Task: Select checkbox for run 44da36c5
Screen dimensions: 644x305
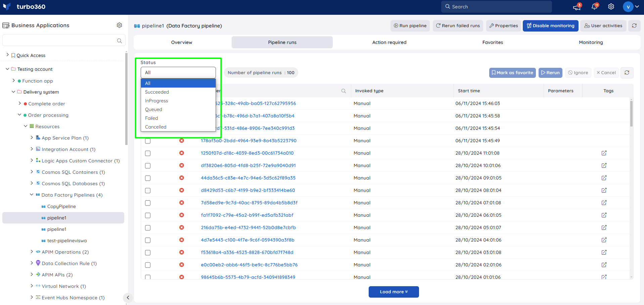Action: point(148,178)
